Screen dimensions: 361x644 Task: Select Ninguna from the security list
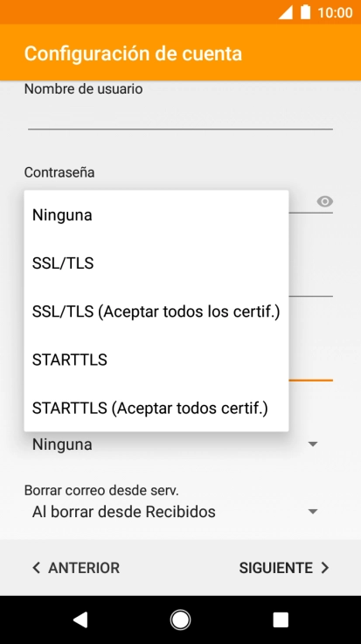tap(156, 214)
